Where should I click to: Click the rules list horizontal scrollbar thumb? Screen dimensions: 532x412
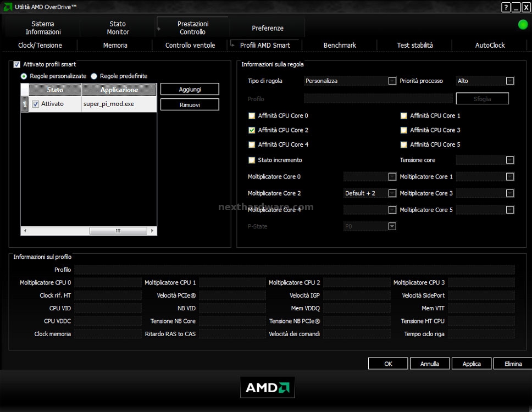point(118,231)
